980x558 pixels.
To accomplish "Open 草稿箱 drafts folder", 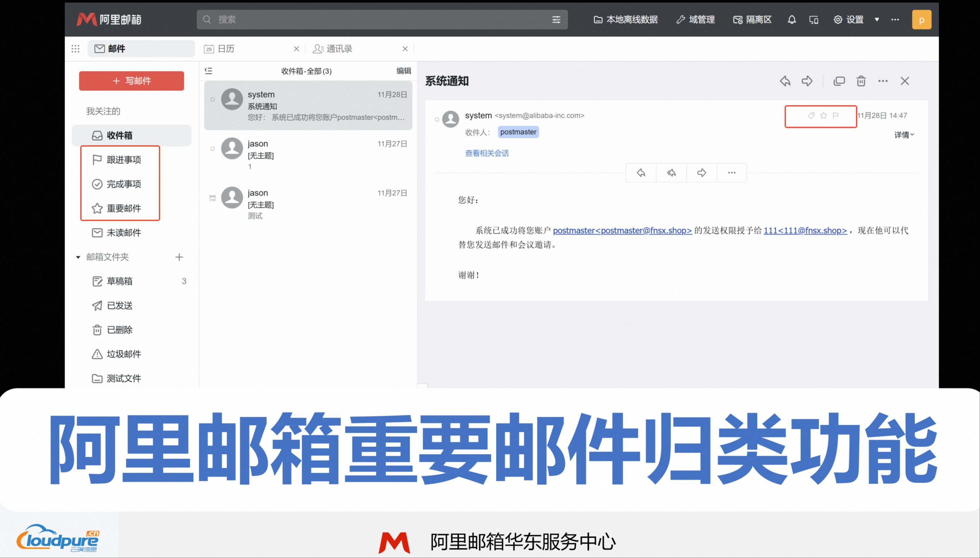I will pos(131,281).
